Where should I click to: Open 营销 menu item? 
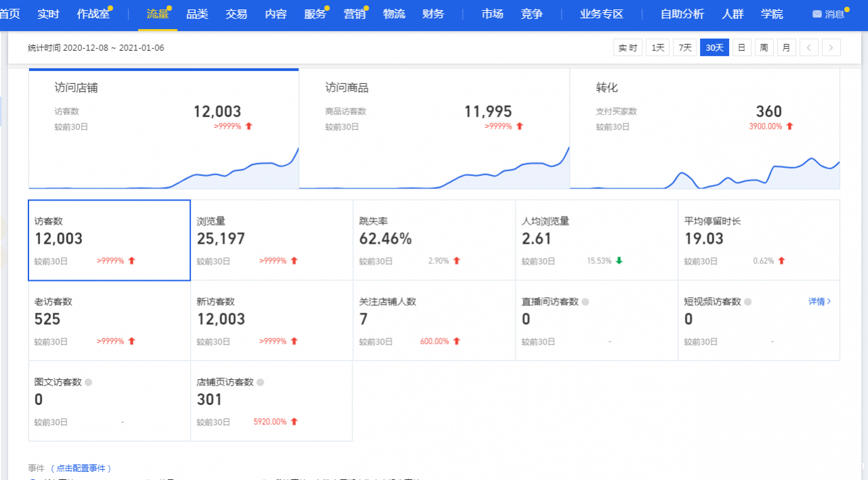[x=354, y=14]
